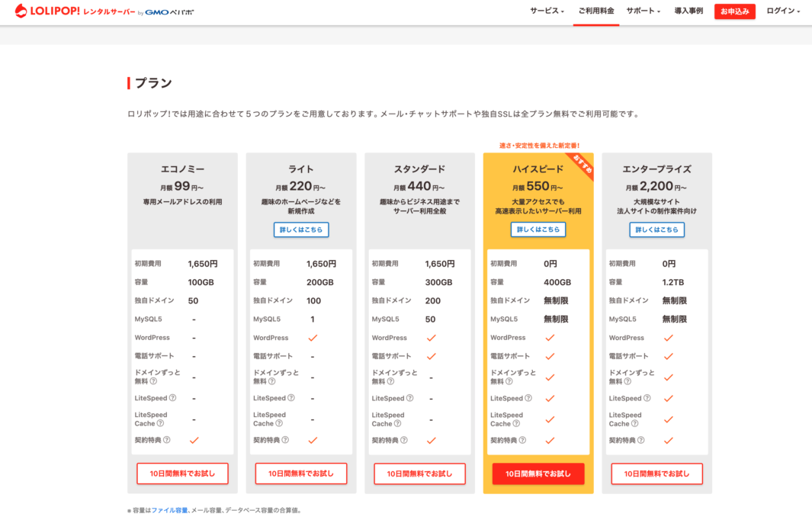Start ハイスピード plan 10日間無料でお試し

[x=538, y=474]
